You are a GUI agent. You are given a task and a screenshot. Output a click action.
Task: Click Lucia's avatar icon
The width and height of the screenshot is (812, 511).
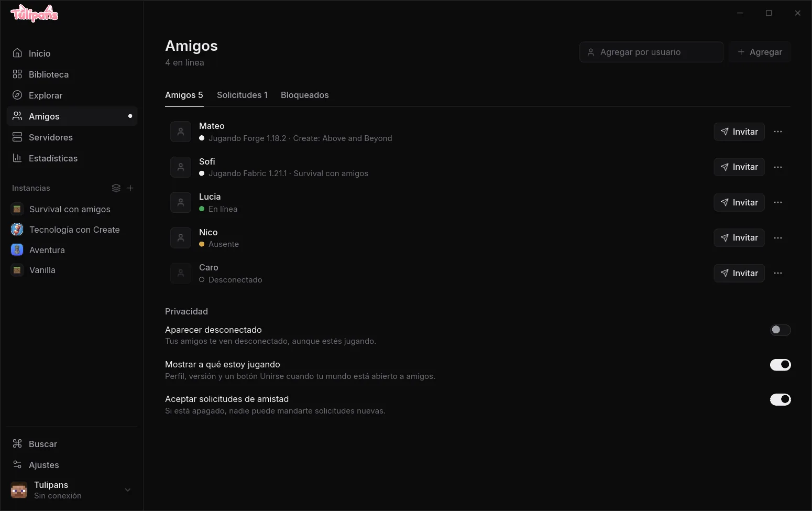point(181,202)
